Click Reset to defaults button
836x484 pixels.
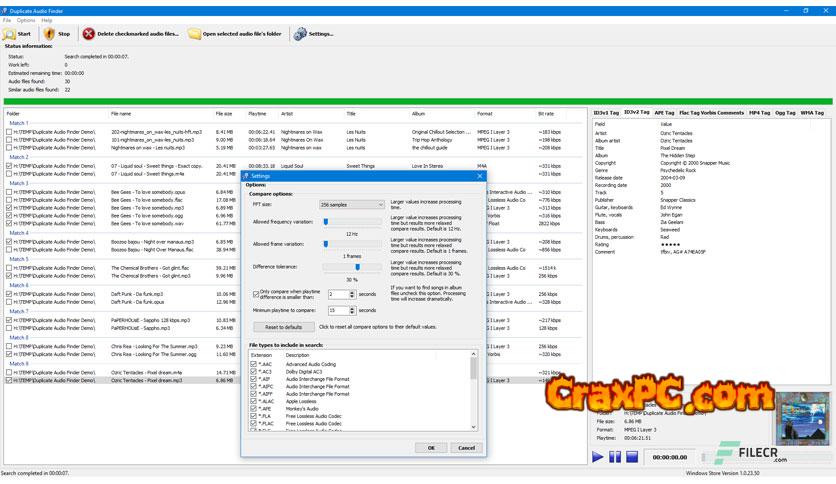click(x=283, y=327)
